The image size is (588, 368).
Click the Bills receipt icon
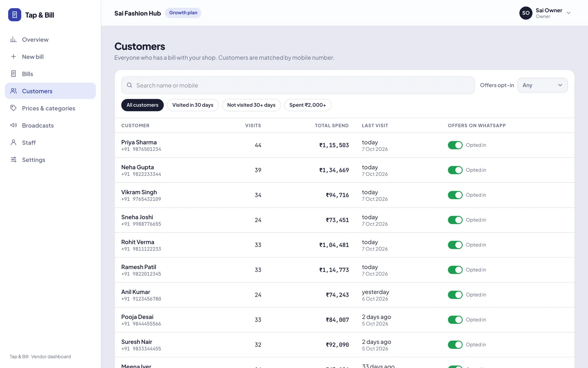pyautogui.click(x=14, y=74)
